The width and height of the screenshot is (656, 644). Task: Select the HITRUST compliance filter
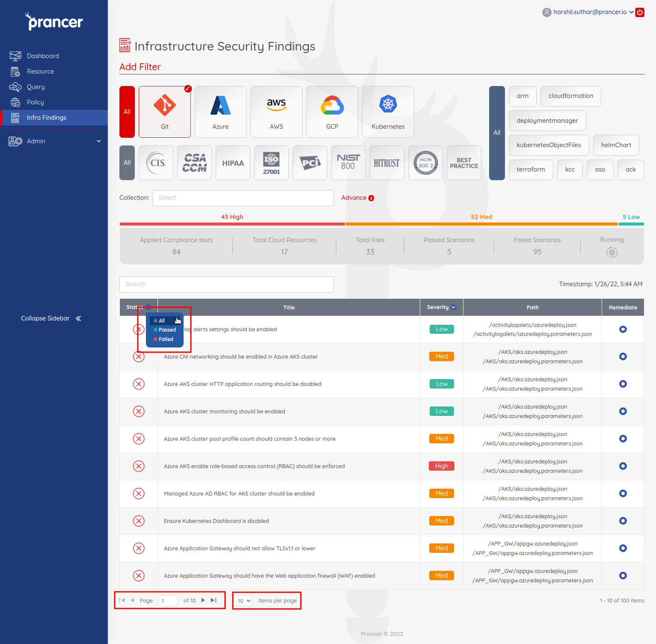[387, 163]
